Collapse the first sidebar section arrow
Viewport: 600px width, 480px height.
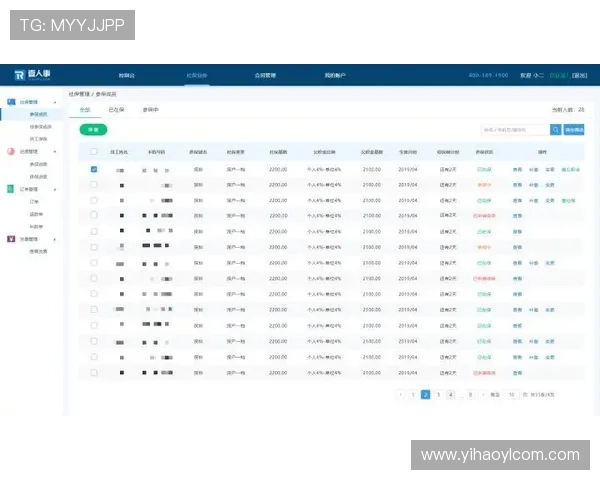click(55, 102)
